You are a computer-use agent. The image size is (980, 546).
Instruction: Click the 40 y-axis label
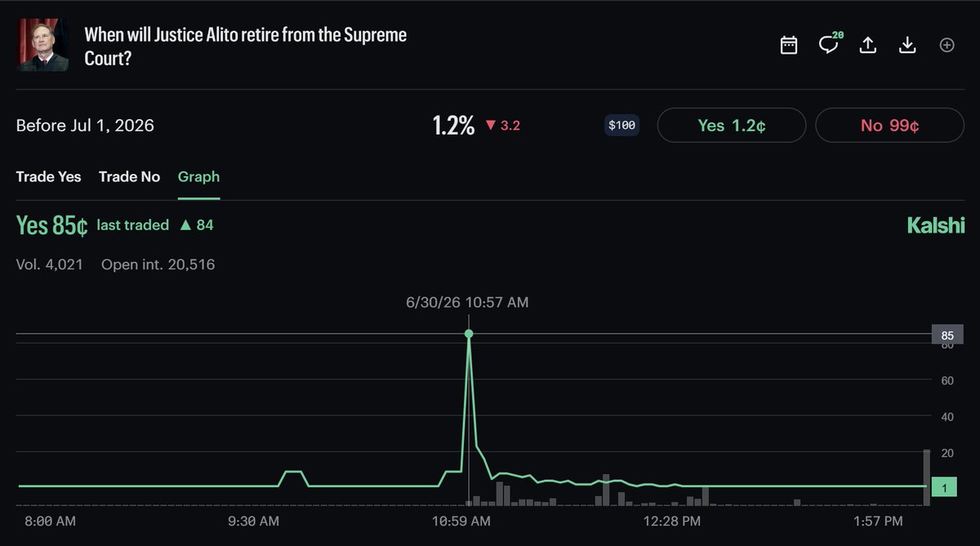pos(947,417)
